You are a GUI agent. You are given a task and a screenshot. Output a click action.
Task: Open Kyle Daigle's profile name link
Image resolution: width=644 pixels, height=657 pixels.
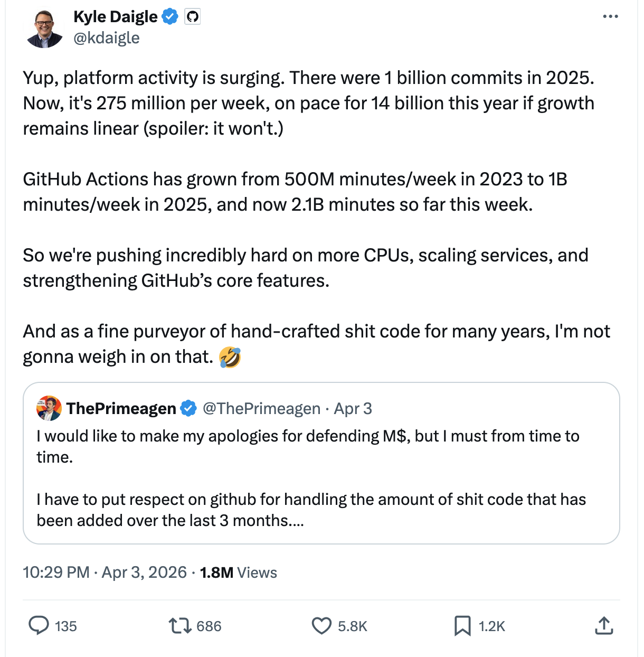click(x=116, y=17)
